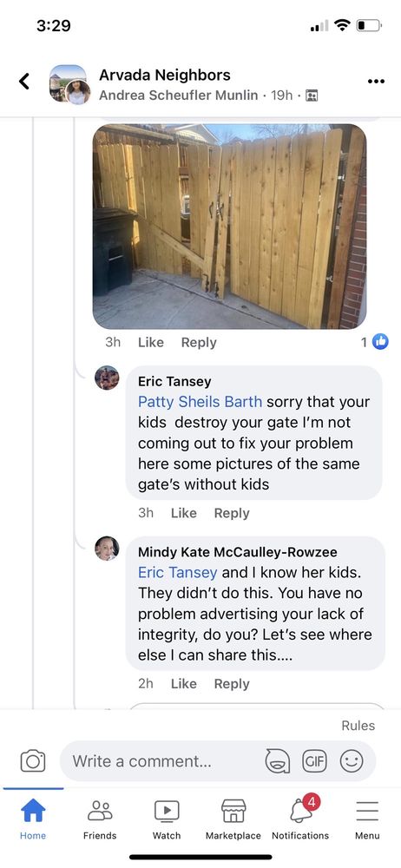
Task: Open the emoji smiley picker
Action: pyautogui.click(x=352, y=760)
